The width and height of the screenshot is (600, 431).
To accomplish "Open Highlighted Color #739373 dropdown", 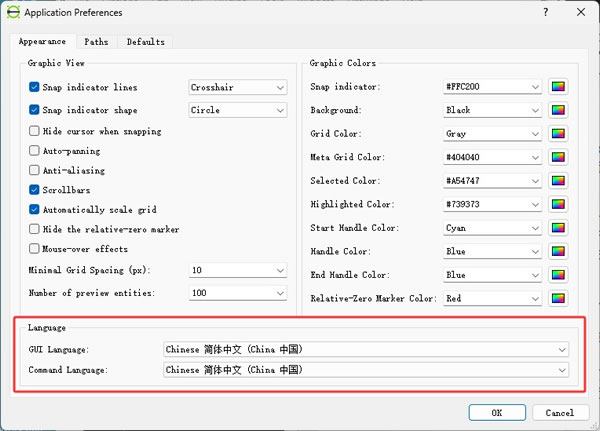I will pyautogui.click(x=492, y=204).
